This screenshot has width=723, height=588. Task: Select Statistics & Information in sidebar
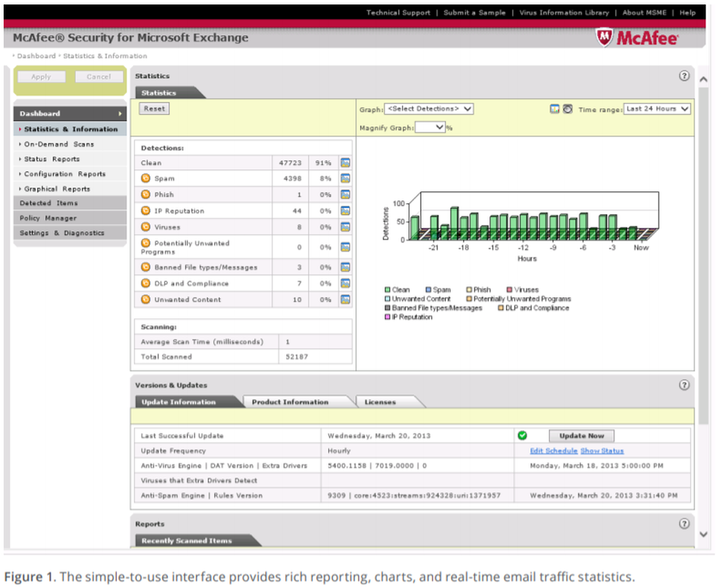coord(70,129)
